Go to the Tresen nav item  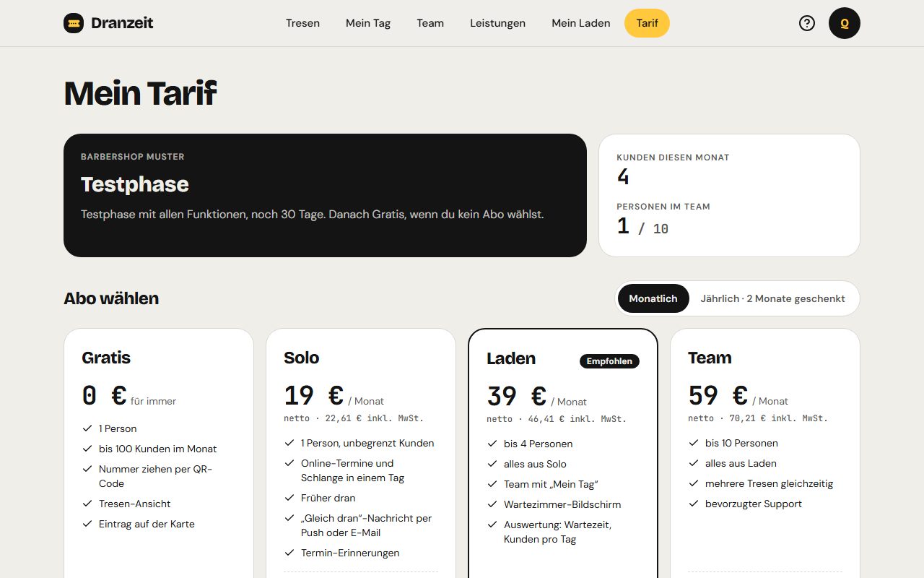point(302,23)
